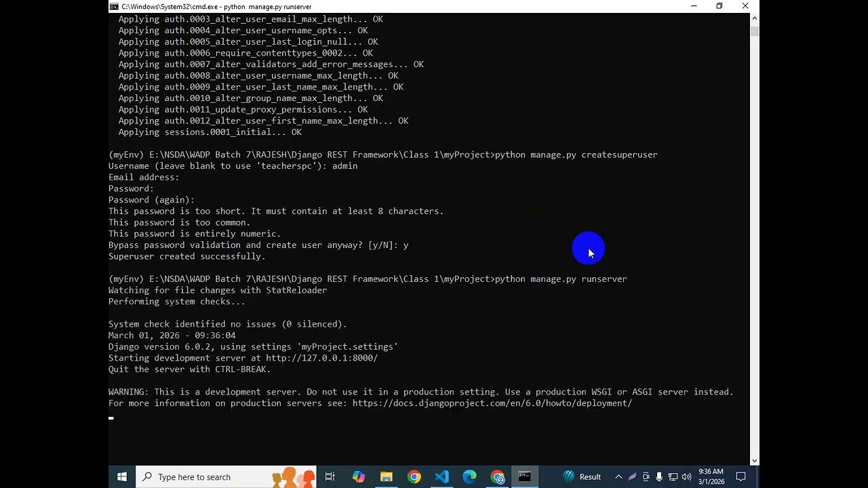Click the docs.djangoproject.com deployment URL text
Viewport: 868px width, 488px height.
click(x=492, y=403)
